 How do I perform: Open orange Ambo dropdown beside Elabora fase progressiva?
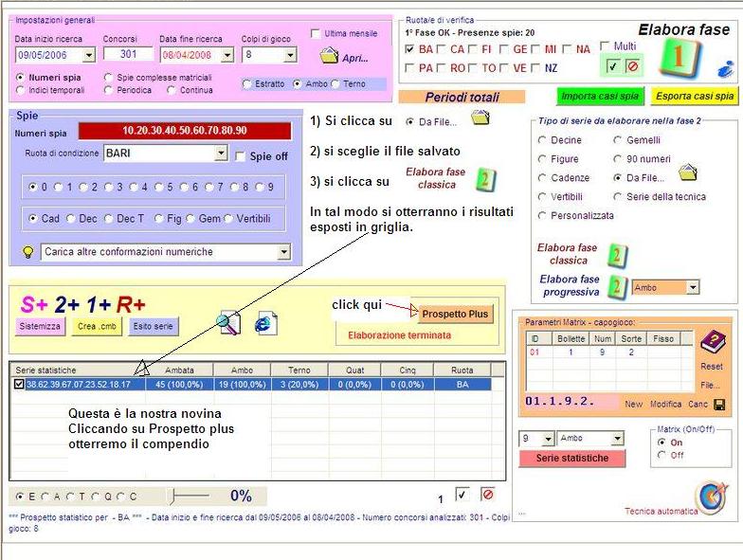click(x=693, y=287)
